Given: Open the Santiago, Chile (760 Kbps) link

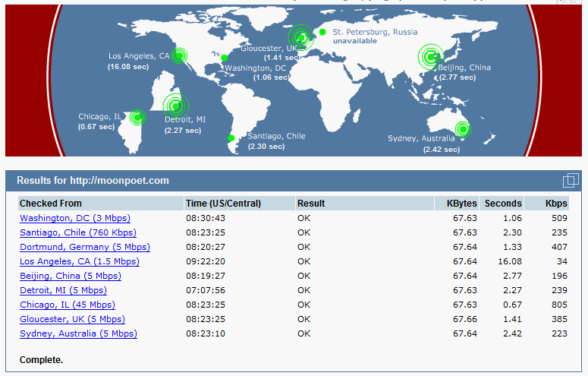Looking at the screenshot, I should coord(74,232).
